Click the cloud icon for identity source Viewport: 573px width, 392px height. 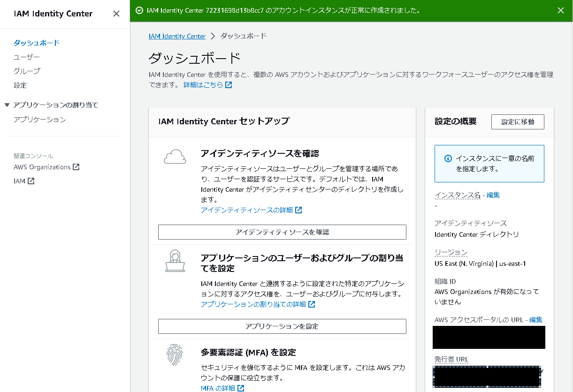point(175,157)
